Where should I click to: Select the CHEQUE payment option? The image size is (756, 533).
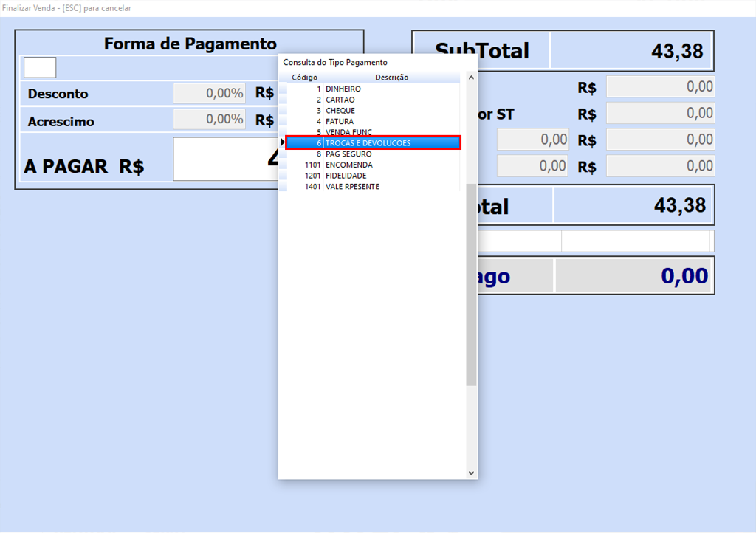[x=340, y=111]
